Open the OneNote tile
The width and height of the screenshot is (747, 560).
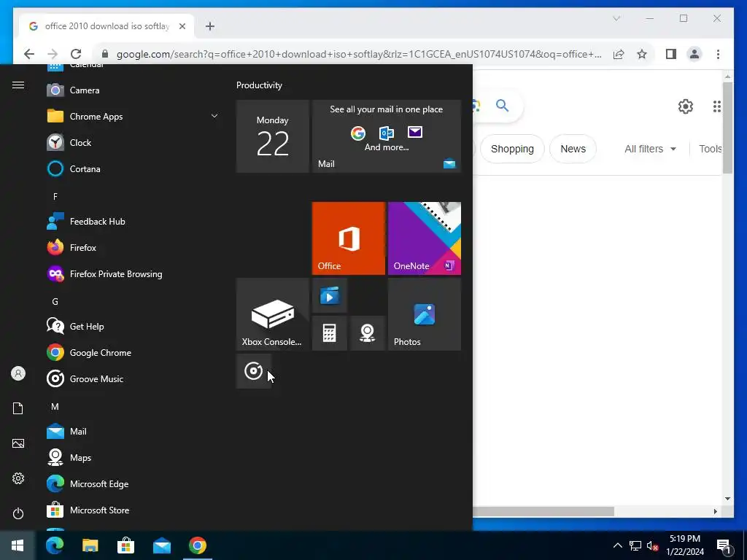(x=425, y=238)
